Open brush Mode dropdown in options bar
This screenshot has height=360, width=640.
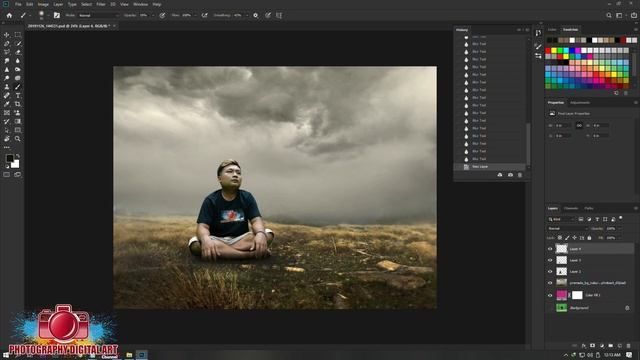point(98,16)
